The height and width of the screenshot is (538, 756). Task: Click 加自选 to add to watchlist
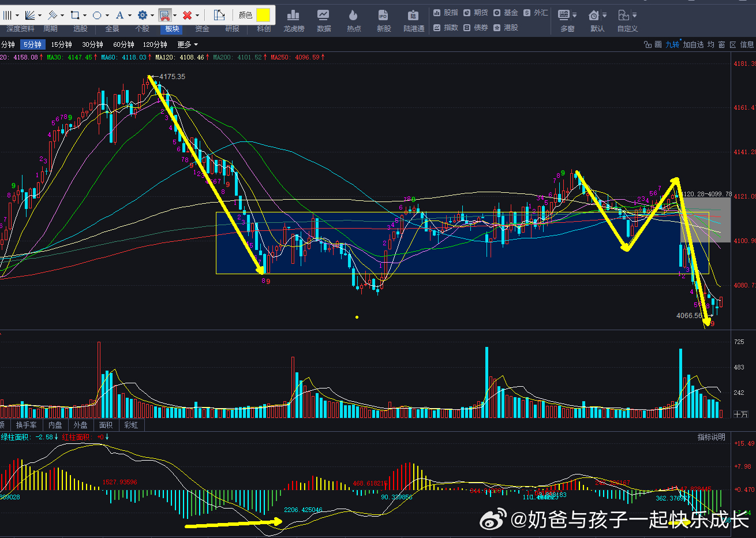click(693, 44)
